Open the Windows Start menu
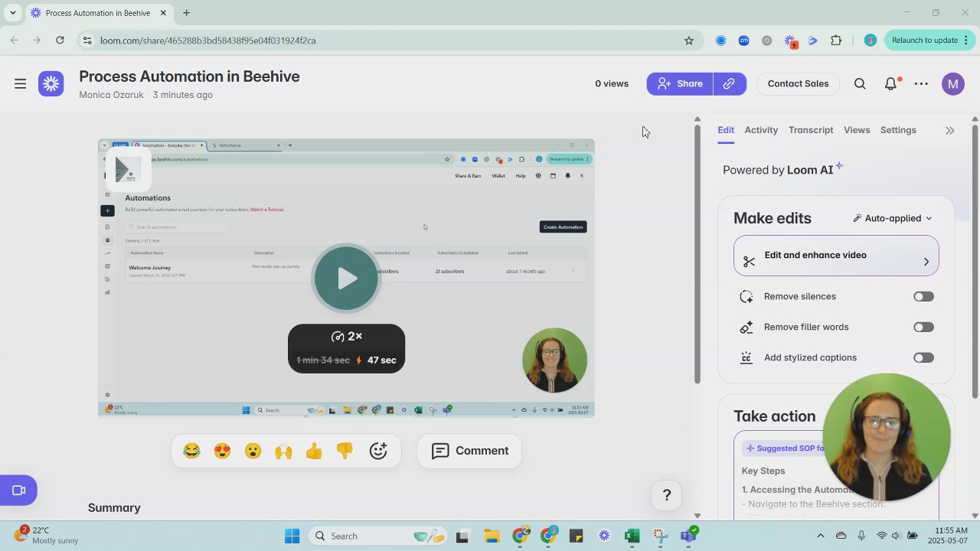 292,536
